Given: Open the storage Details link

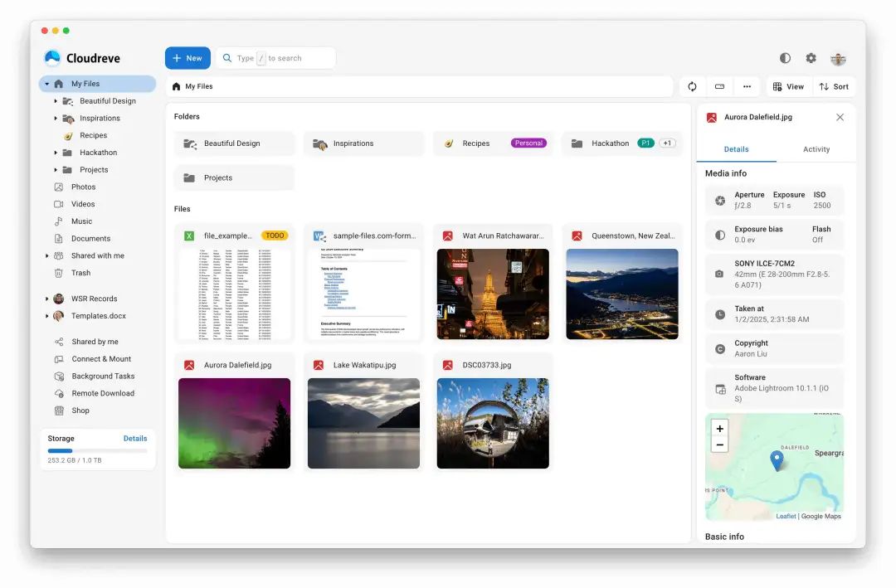Looking at the screenshot, I should 135,438.
